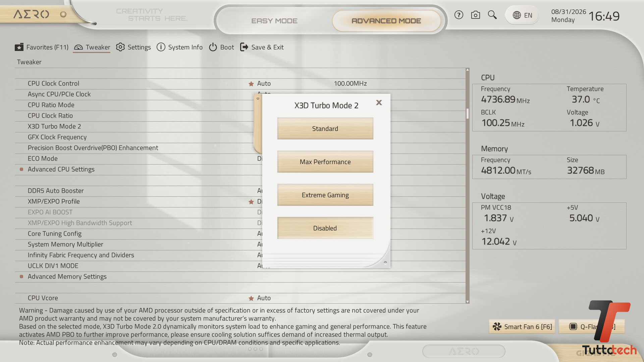Screen dimensions: 644x362
Task: Click the 08/31/2026 date
Action: pos(569,12)
